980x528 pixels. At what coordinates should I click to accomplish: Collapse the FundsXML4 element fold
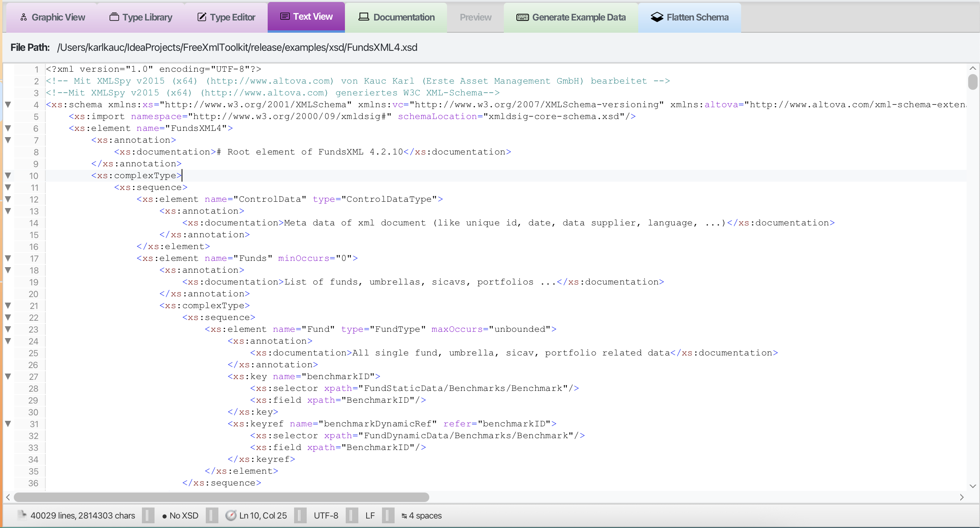pos(8,128)
